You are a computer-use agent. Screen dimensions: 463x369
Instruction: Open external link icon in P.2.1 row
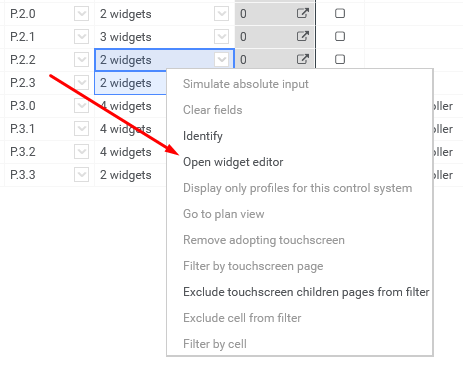tap(303, 36)
